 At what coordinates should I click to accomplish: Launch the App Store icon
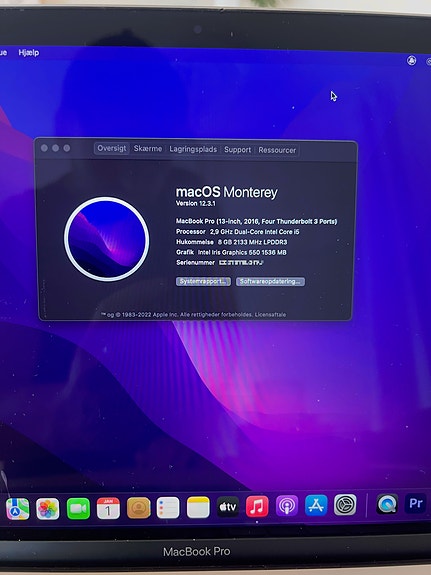[316, 505]
